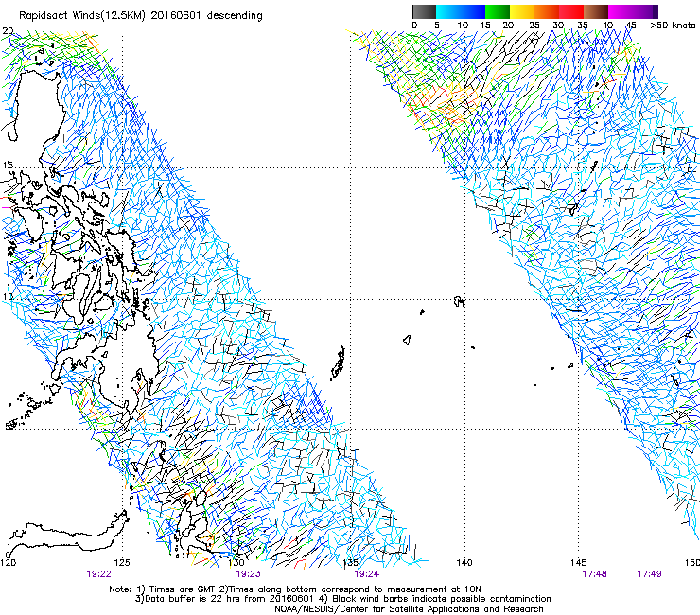This screenshot has width=700, height=615.
Task: Click the 19:23 overpass time label
Action: pyautogui.click(x=248, y=574)
